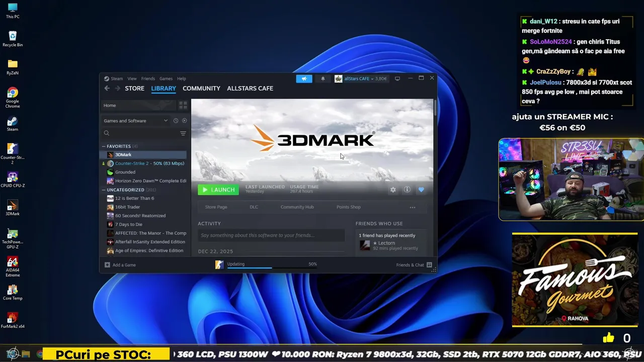644x362 pixels.
Task: Open Core Temp desktop icon
Action: pyautogui.click(x=13, y=293)
